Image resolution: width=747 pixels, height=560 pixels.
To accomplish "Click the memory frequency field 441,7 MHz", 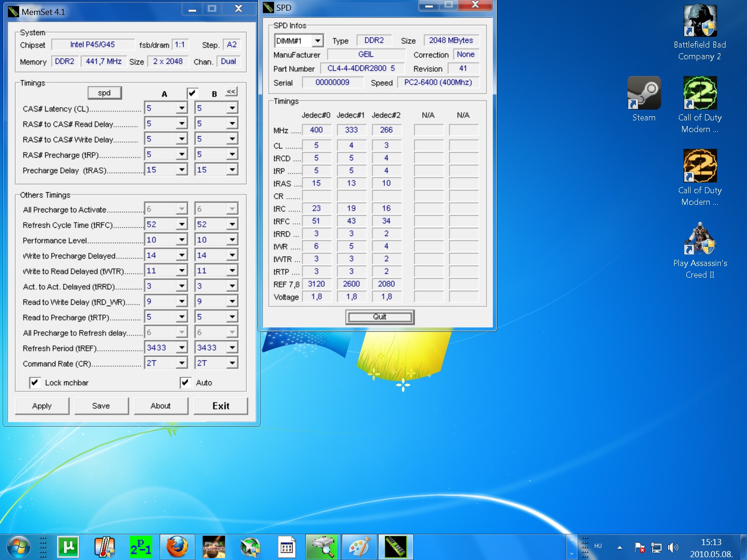I will 104,62.
